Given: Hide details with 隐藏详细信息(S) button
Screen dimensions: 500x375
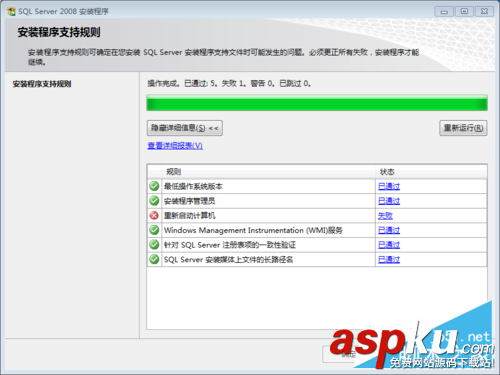Looking at the screenshot, I should pyautogui.click(x=185, y=128).
